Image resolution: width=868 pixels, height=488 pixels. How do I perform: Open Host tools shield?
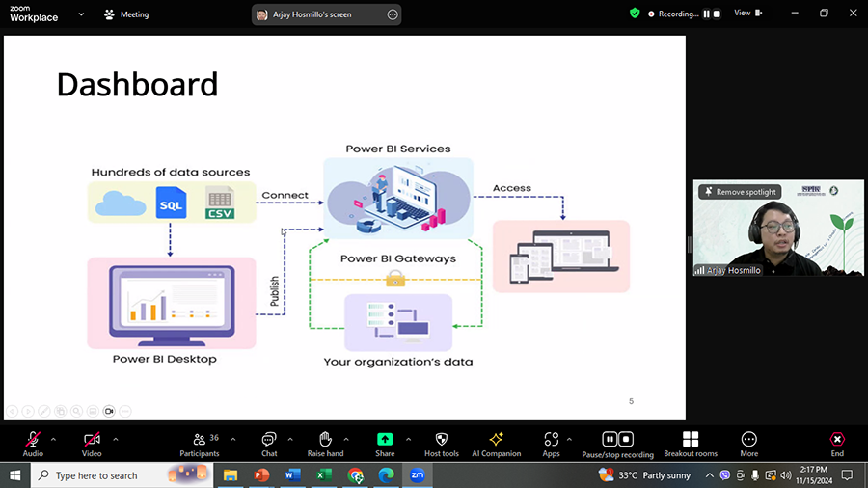[x=441, y=445]
